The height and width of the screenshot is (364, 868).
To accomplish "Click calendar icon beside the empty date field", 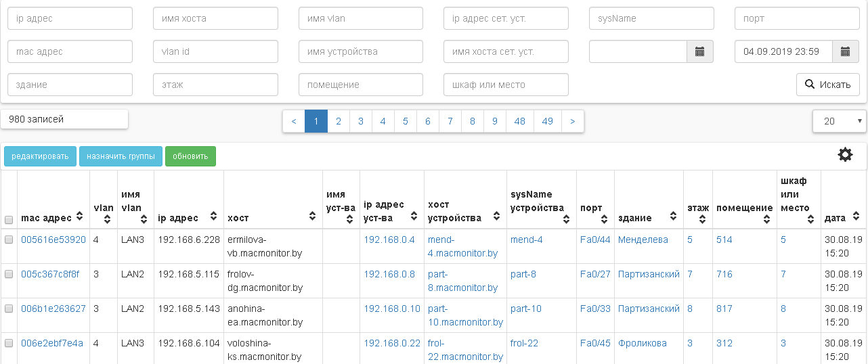I will (700, 51).
